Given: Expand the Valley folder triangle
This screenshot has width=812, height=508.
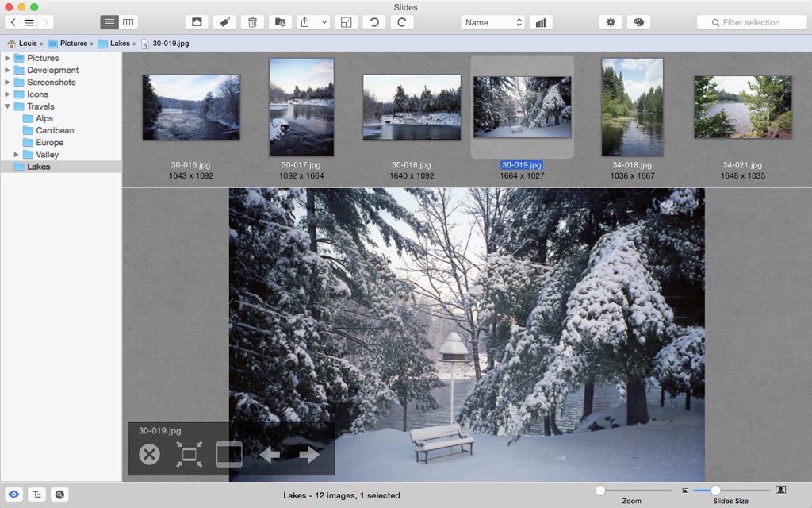Looking at the screenshot, I should tap(16, 155).
